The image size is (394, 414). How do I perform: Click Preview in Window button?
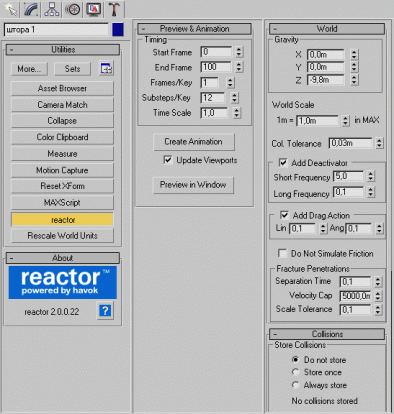pyautogui.click(x=193, y=185)
